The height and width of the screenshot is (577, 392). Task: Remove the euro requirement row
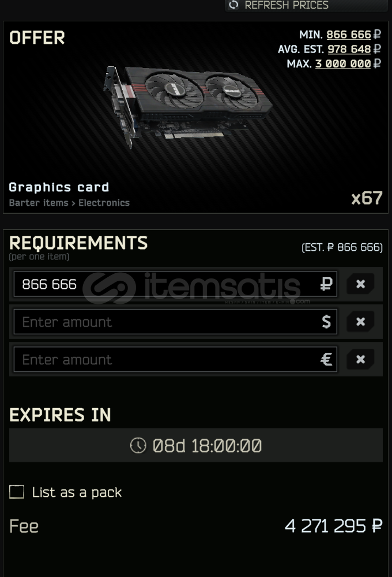pyautogui.click(x=360, y=359)
